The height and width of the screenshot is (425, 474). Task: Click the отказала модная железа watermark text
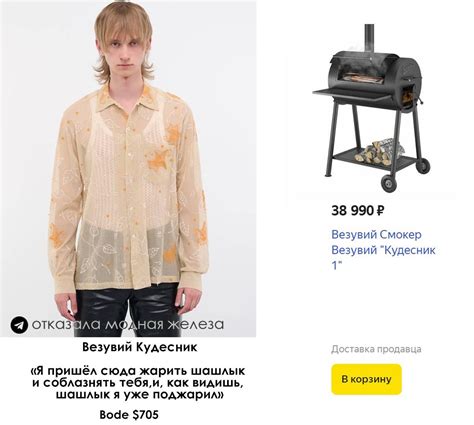128,324
